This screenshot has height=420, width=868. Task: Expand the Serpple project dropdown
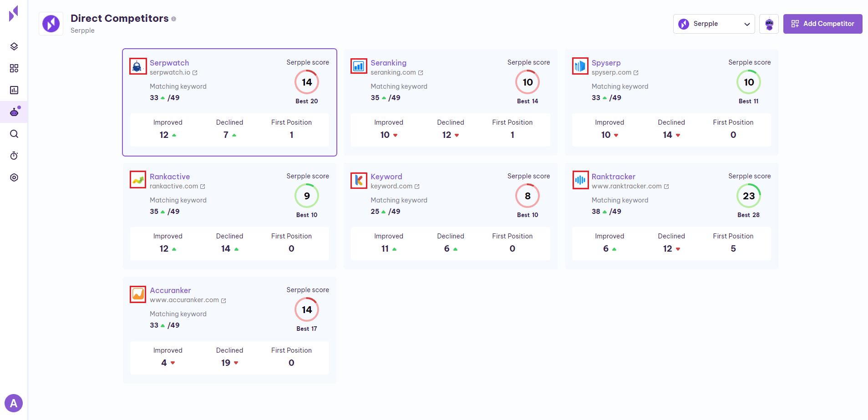[714, 24]
